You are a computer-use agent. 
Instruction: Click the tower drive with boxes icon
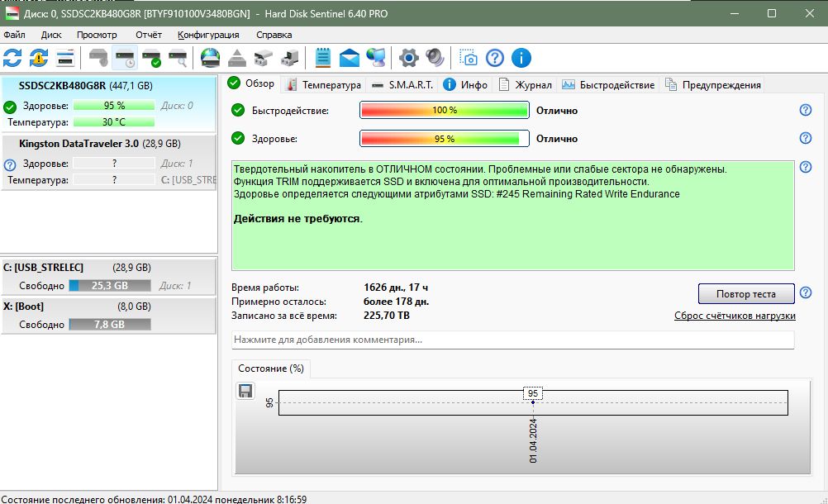[x=289, y=58]
